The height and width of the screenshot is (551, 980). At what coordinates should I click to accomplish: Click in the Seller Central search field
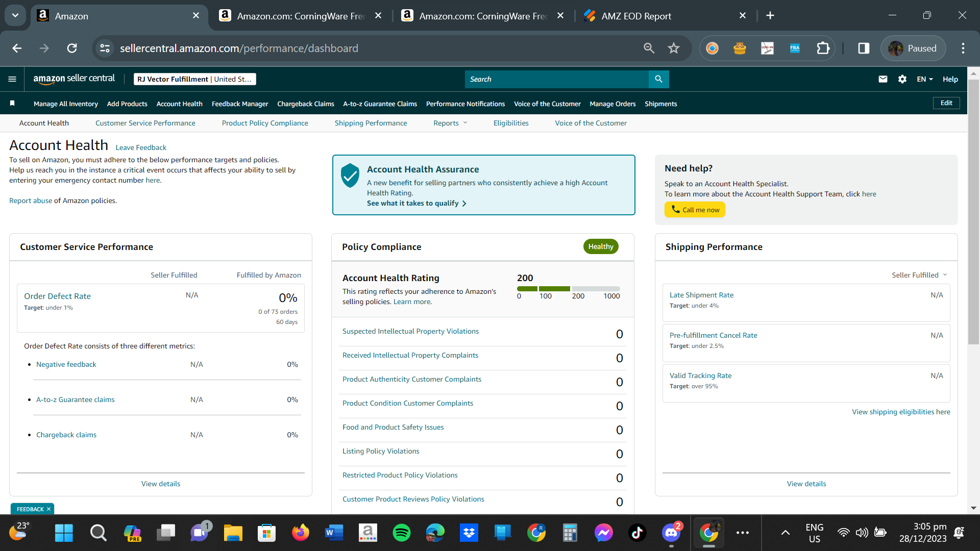coord(557,79)
